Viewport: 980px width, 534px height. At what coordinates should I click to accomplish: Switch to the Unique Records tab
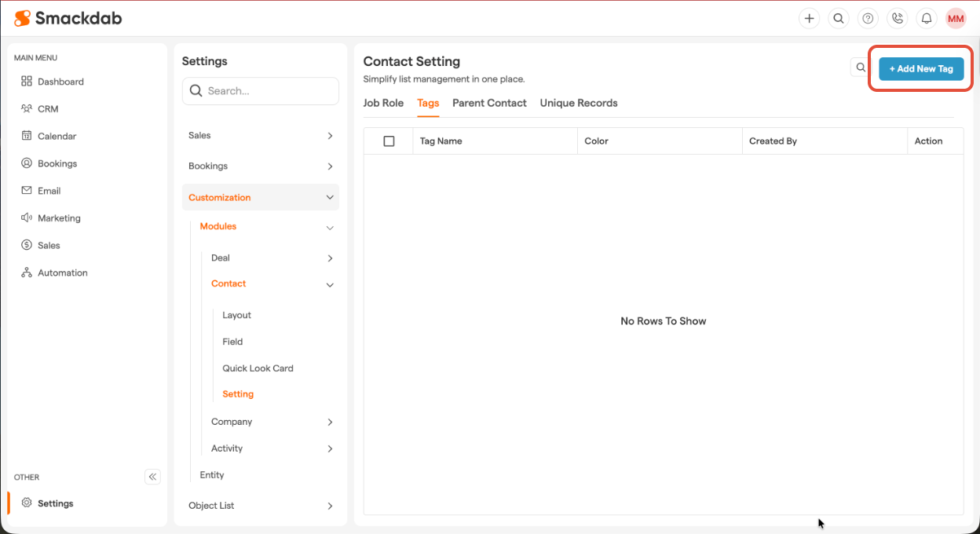pos(579,103)
